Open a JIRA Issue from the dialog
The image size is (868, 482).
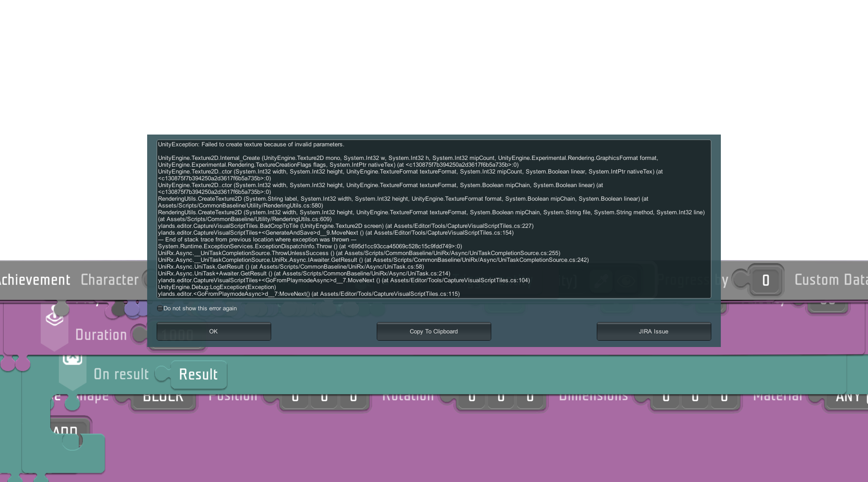coord(653,331)
